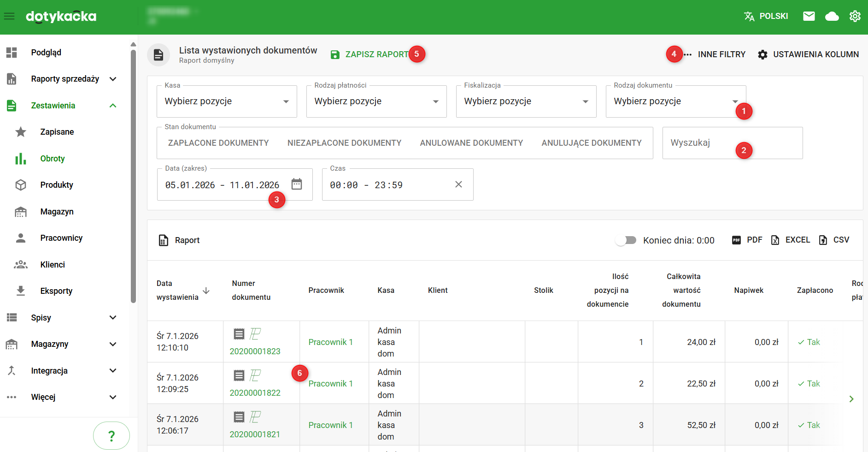Click receipt icon for document 20200001823
The height and width of the screenshot is (452, 868).
239,333
